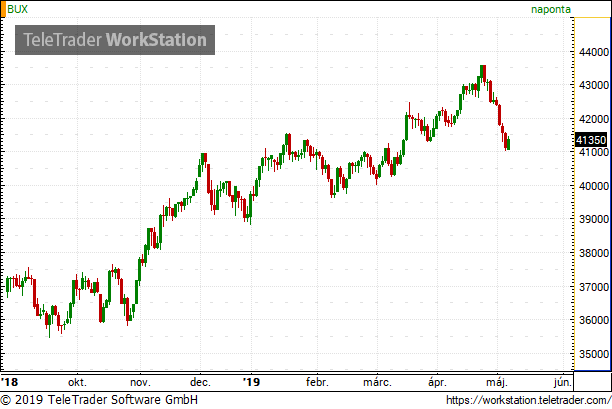This screenshot has width=612, height=409.
Task: Click the last green candle in May
Action: [x=508, y=143]
